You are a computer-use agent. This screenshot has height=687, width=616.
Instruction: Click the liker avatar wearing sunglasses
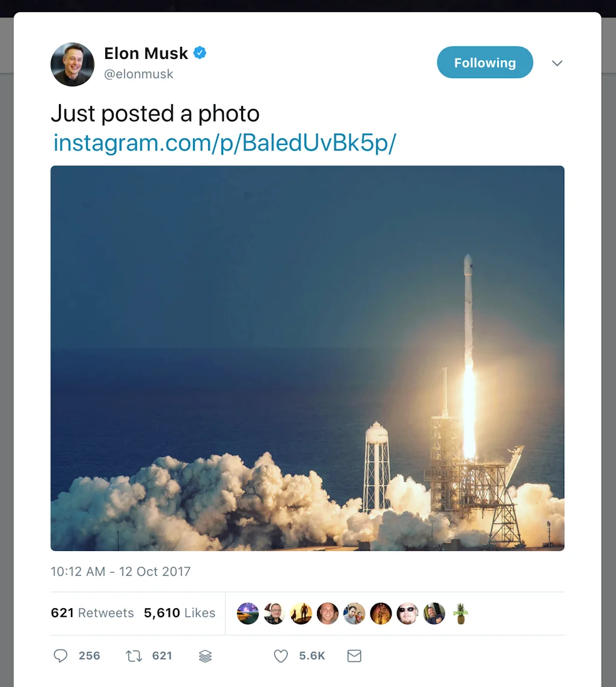pos(407,614)
